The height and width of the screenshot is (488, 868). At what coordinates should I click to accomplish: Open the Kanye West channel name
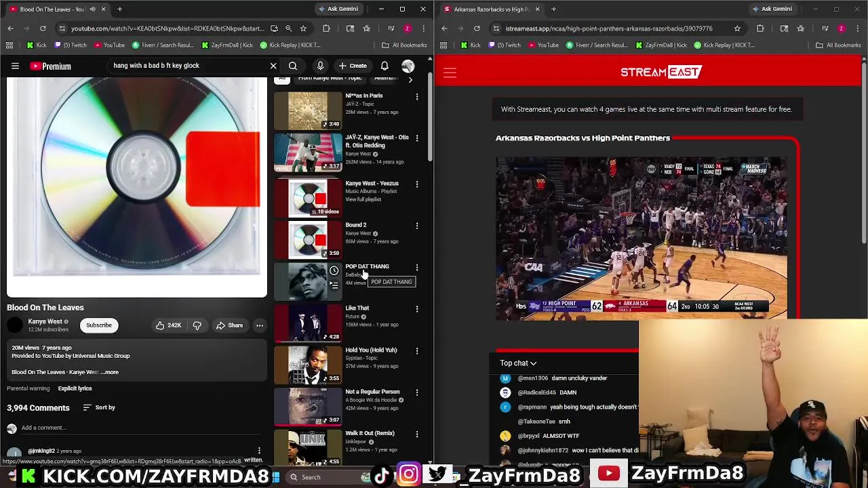point(45,321)
